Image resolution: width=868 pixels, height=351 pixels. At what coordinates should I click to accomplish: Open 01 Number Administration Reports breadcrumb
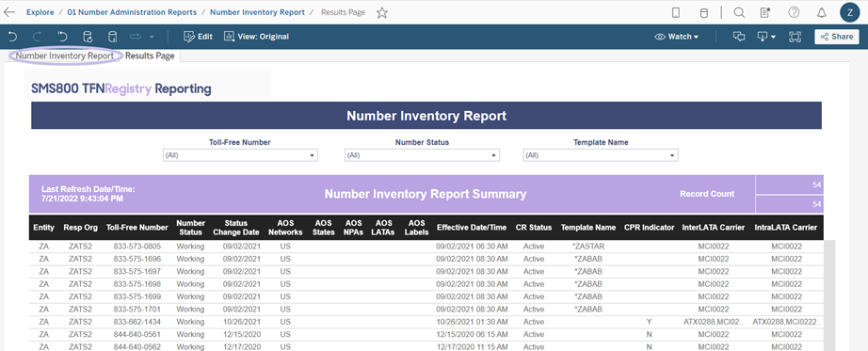(132, 12)
